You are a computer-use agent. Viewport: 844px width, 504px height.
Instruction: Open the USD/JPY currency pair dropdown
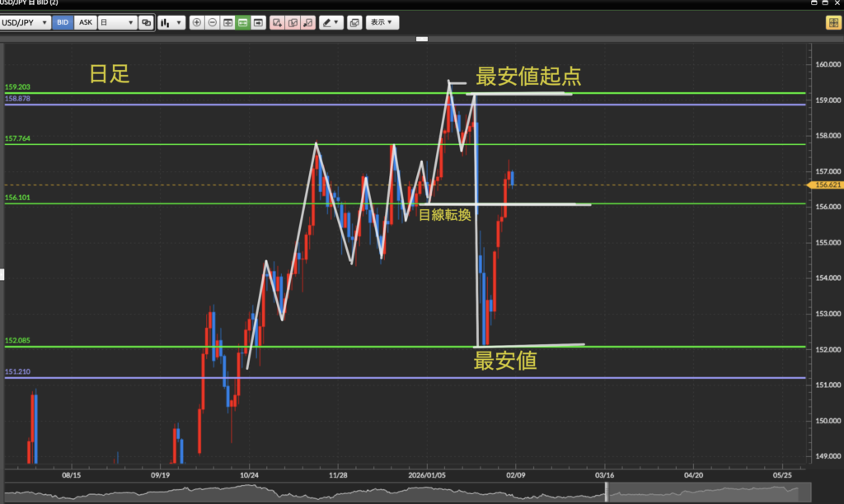click(x=26, y=23)
